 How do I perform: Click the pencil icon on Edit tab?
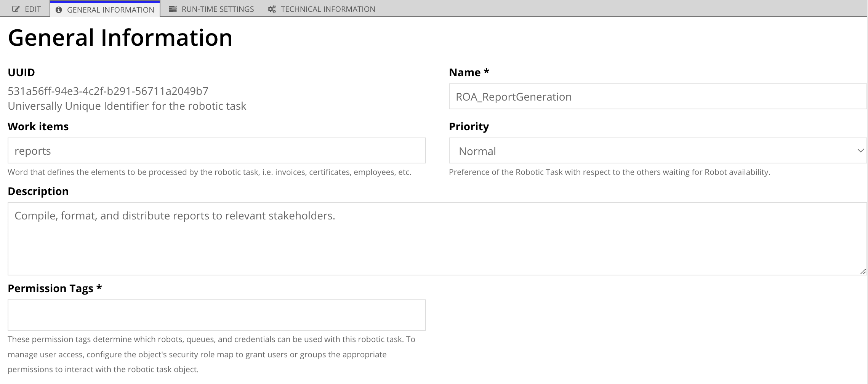[x=16, y=9]
